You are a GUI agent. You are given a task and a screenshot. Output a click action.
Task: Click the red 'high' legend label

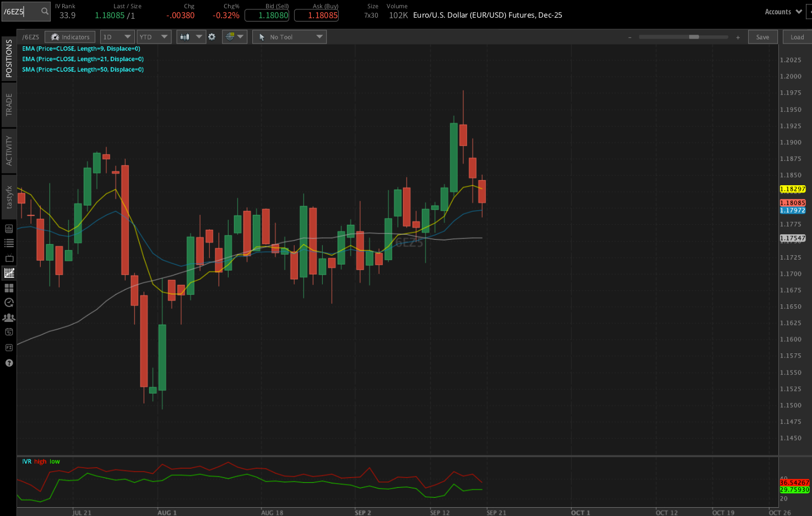pos(40,461)
